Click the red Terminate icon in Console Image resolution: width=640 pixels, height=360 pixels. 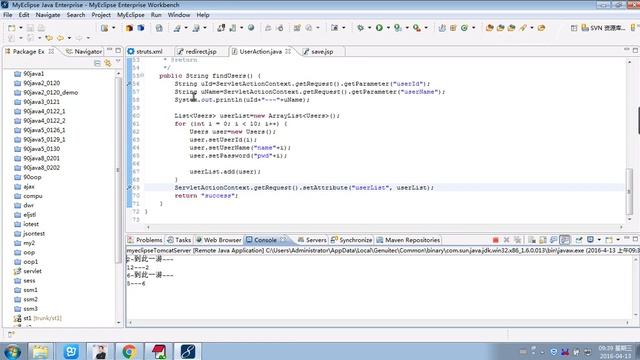[496, 240]
